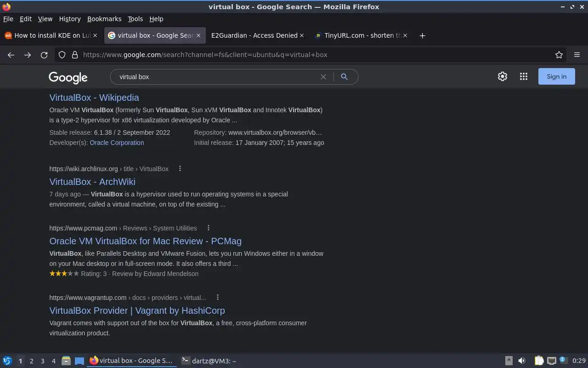Open Google quick settings gear

pos(503,77)
